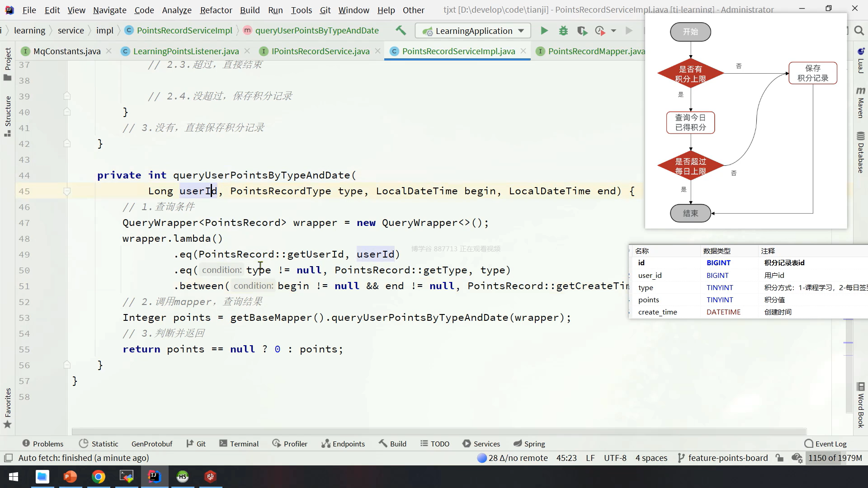Run LearningApplication with the green play icon

pos(544,31)
